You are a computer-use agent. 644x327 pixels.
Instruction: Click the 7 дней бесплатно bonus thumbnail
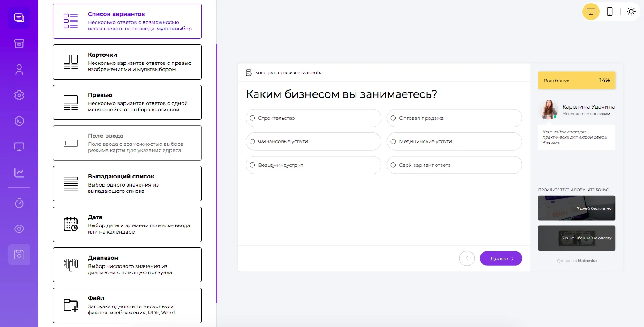[x=577, y=208]
